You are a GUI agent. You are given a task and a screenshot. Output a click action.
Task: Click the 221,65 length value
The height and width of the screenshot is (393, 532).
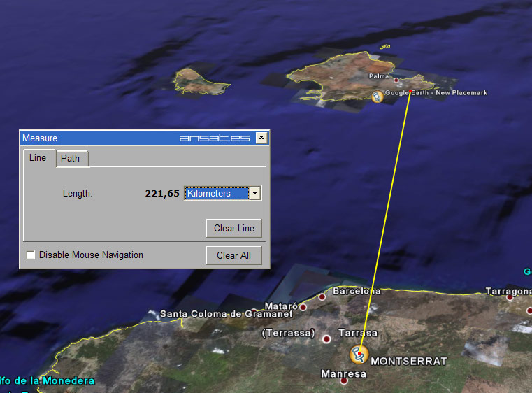click(162, 194)
